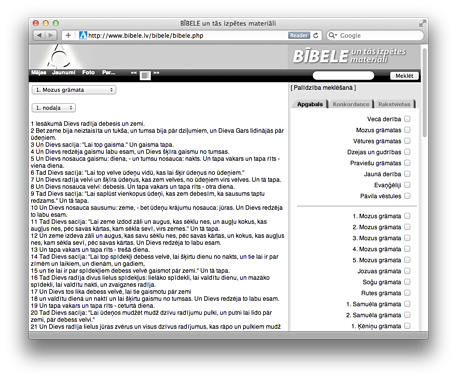Check the Praviešu grāmatas checkbox

pos(407,163)
